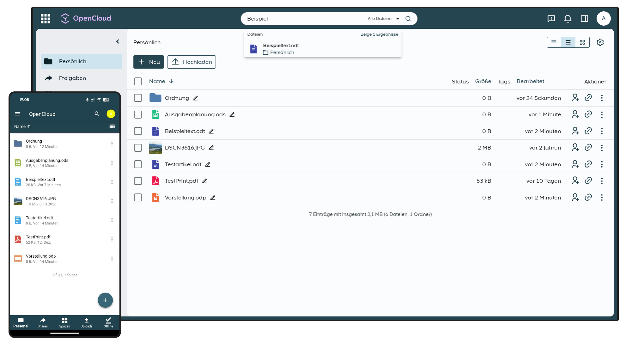Image resolution: width=644 pixels, height=343 pixels.
Task: Share TestPrint.pdf with people icon
Action: (x=575, y=181)
